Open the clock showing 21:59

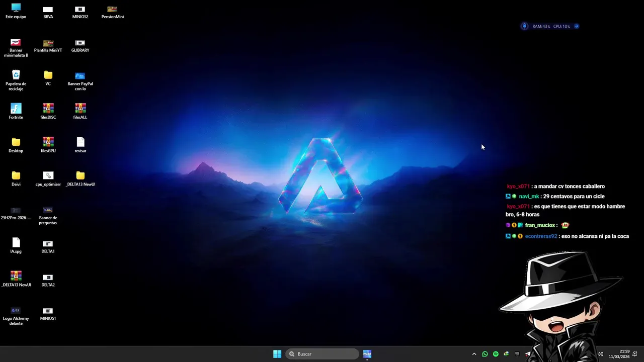pyautogui.click(x=619, y=354)
